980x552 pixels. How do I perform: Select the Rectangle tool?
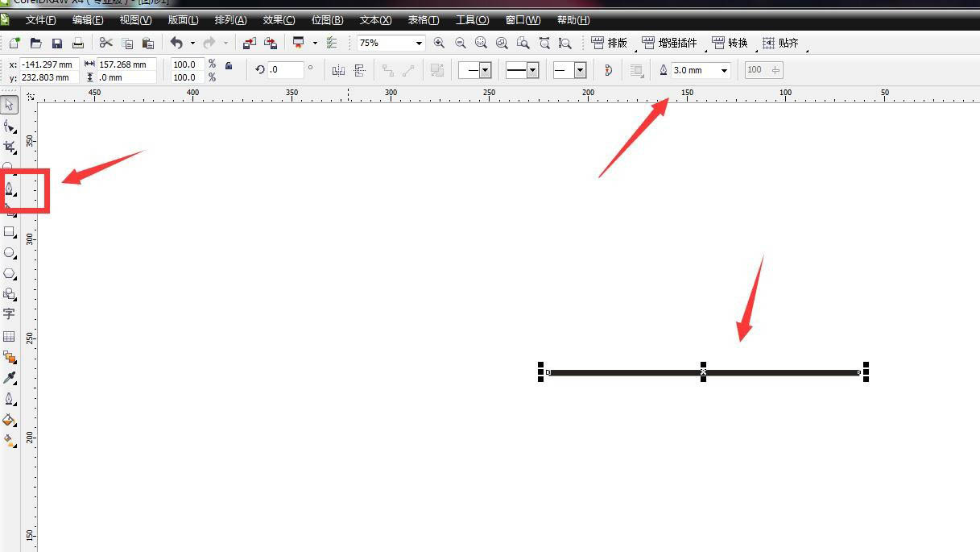click(x=10, y=232)
